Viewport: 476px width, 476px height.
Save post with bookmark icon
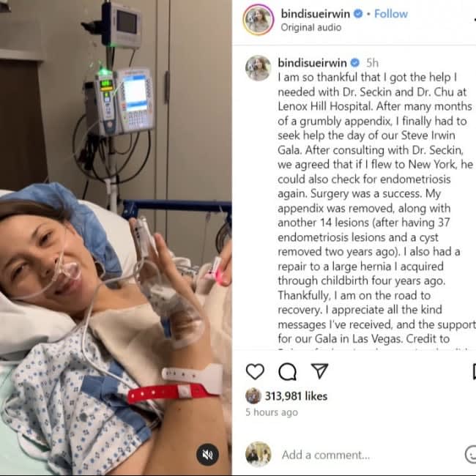[x=474, y=371]
